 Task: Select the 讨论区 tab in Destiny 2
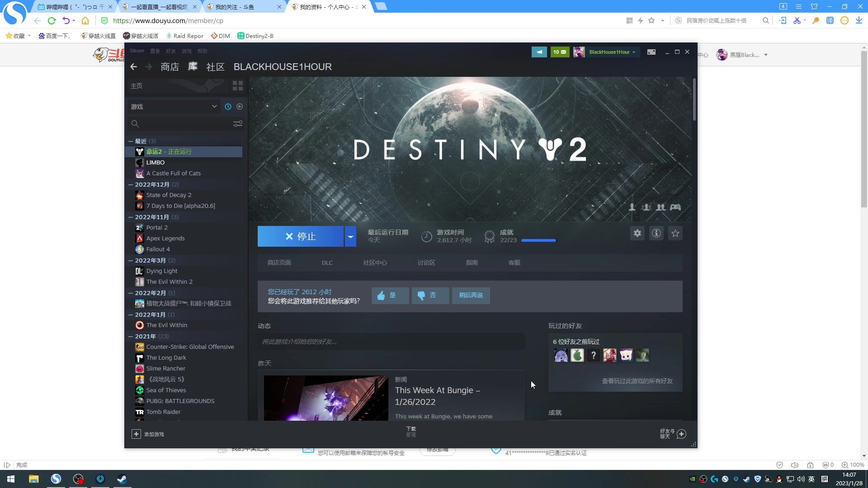pos(426,263)
